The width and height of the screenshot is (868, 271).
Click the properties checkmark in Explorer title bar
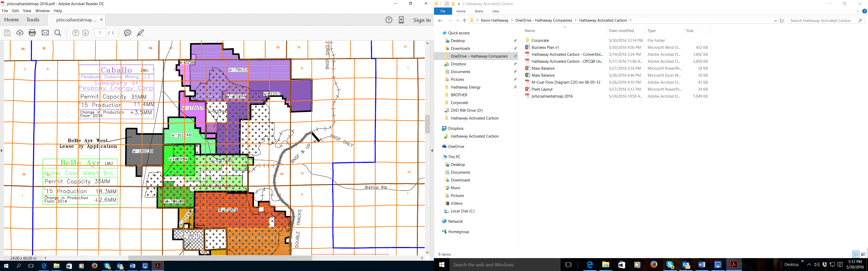(446, 4)
